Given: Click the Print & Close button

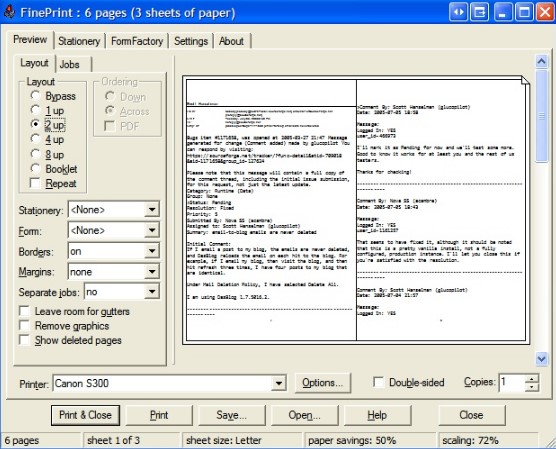Looking at the screenshot, I should pos(85,415).
